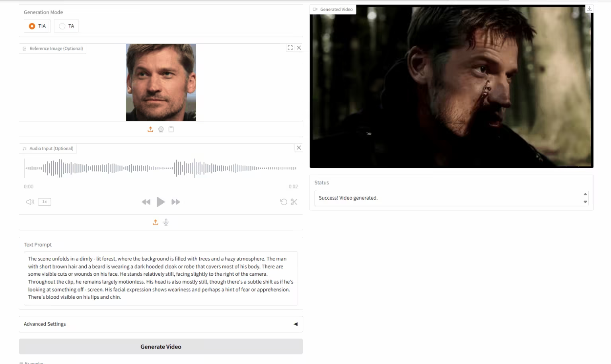
Task: Expand reference image to fullscreen
Action: 290,48
